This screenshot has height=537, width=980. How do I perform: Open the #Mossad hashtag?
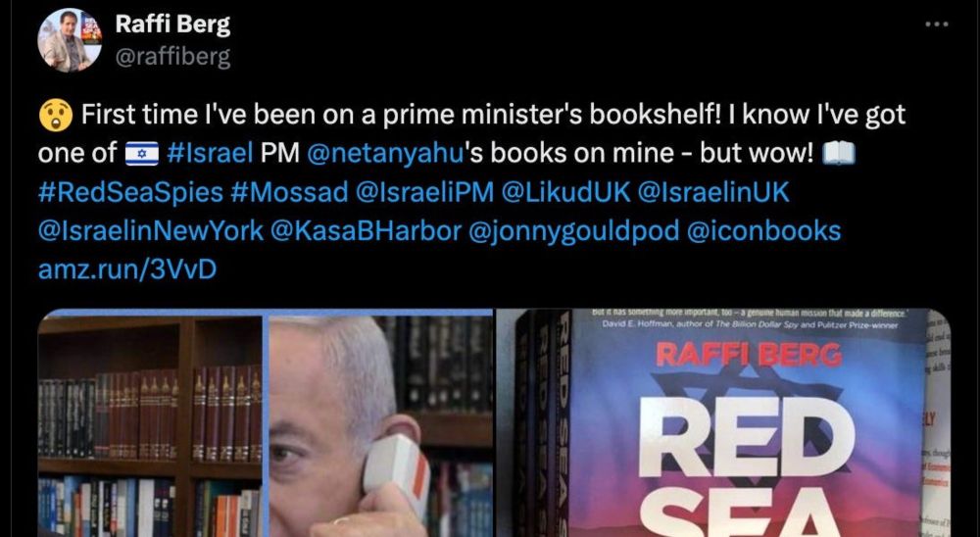pyautogui.click(x=289, y=192)
